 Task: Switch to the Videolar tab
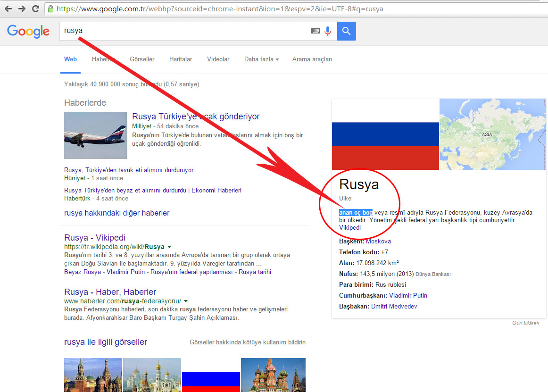pos(218,59)
